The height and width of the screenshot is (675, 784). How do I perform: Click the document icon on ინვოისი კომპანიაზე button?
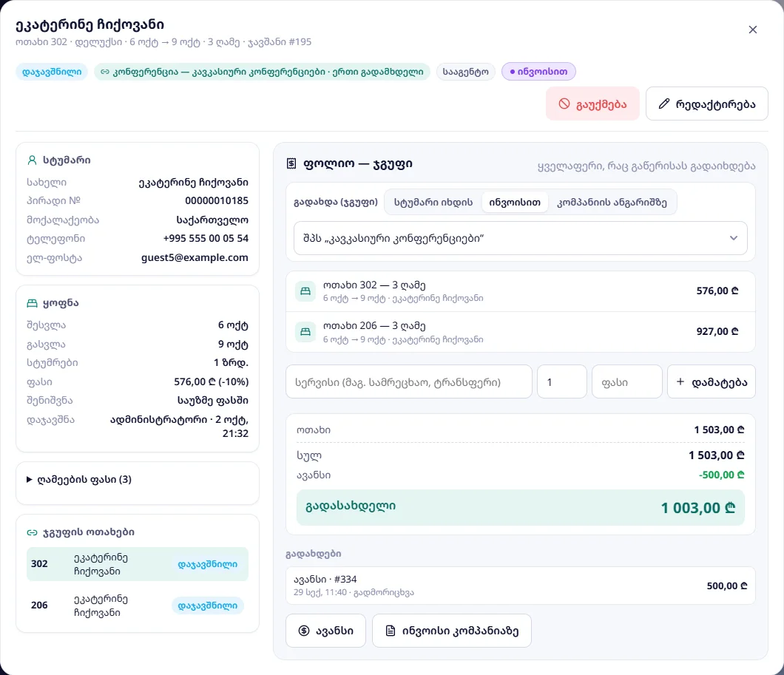(390, 631)
